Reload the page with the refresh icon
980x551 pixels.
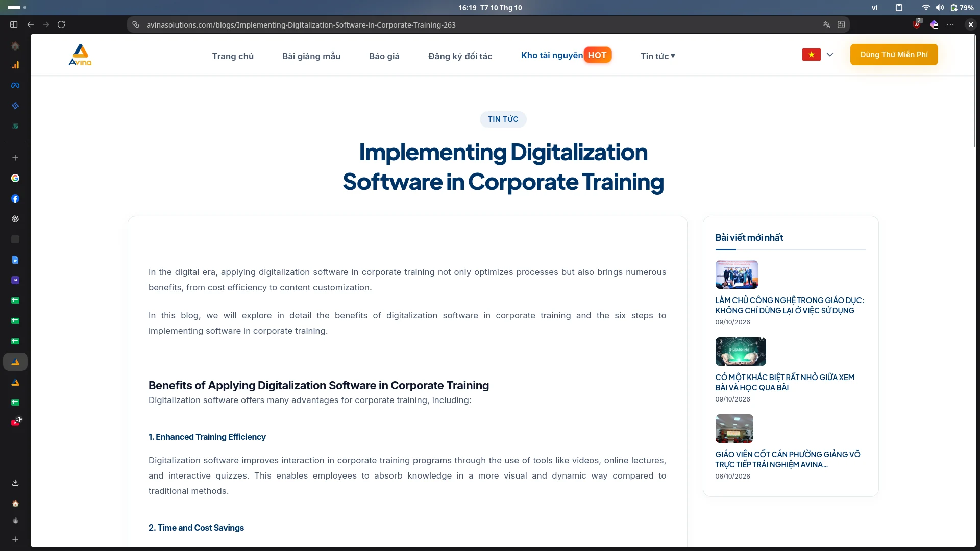(x=61, y=24)
